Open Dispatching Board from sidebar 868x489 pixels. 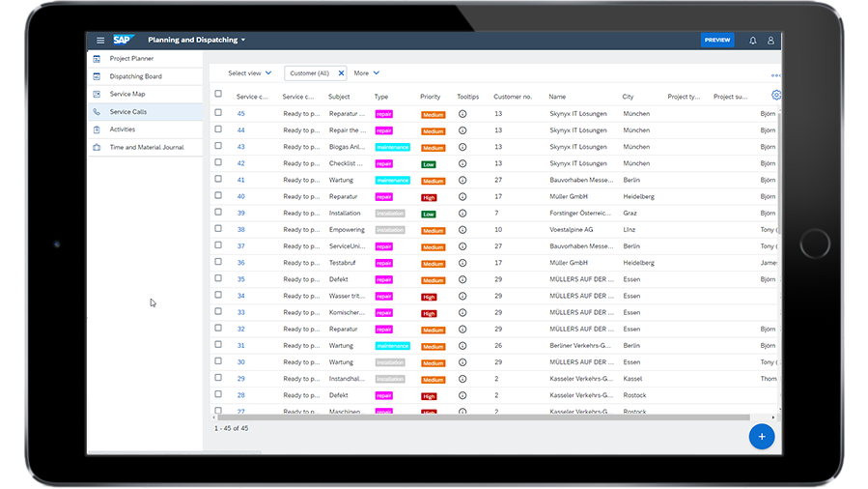[135, 76]
